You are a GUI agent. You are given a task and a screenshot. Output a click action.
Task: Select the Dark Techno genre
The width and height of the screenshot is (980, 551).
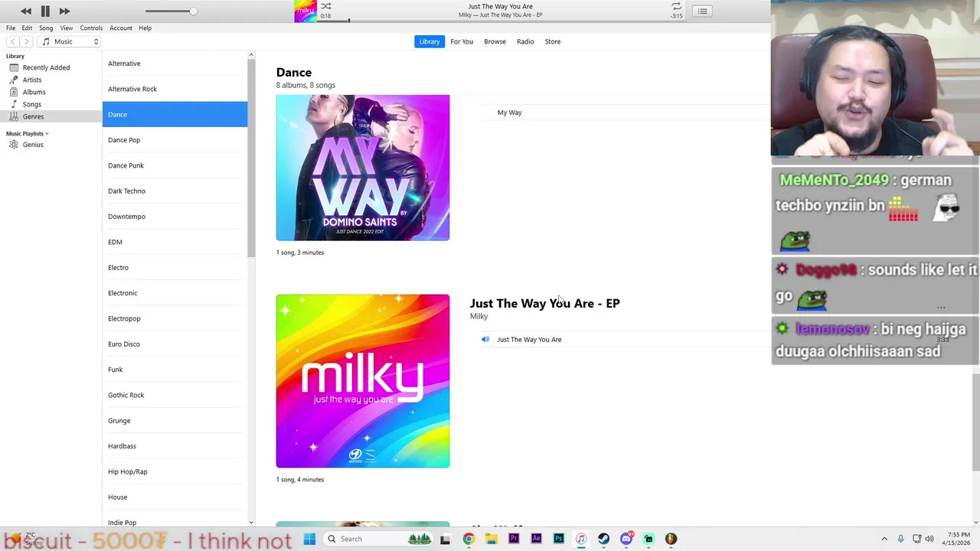pos(175,191)
